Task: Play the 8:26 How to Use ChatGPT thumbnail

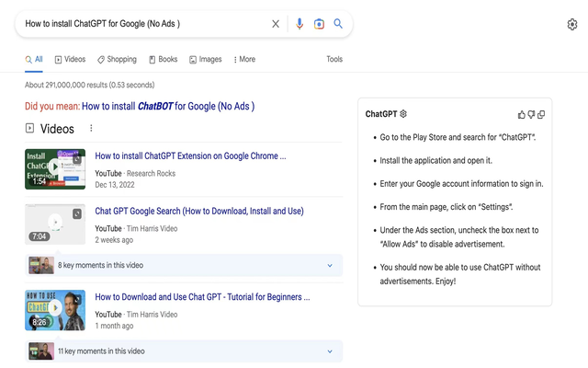Action: (55, 310)
